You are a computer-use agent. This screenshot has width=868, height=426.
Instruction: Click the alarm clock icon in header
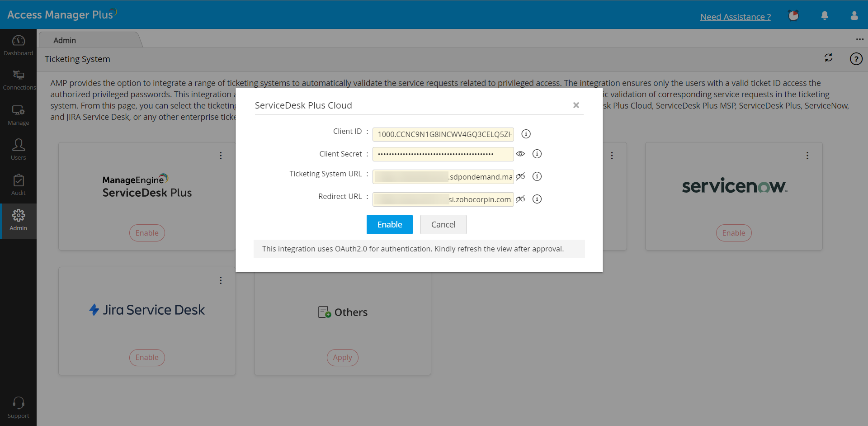click(x=793, y=16)
